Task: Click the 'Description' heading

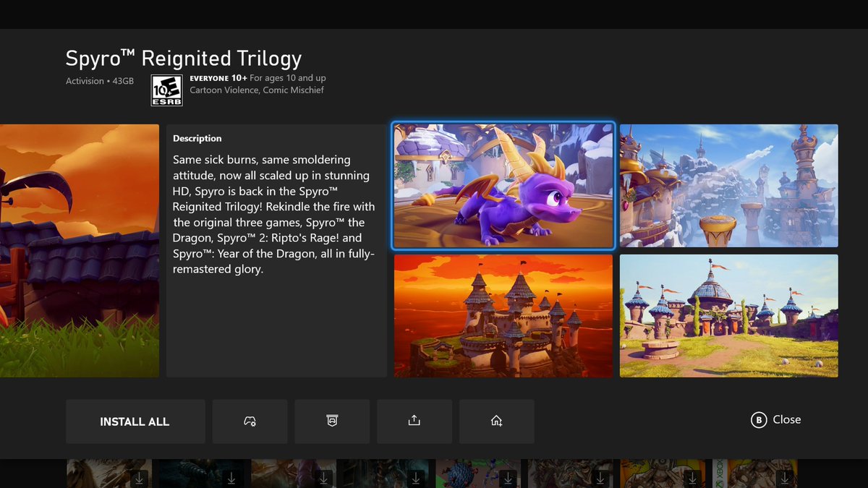Action: click(197, 138)
